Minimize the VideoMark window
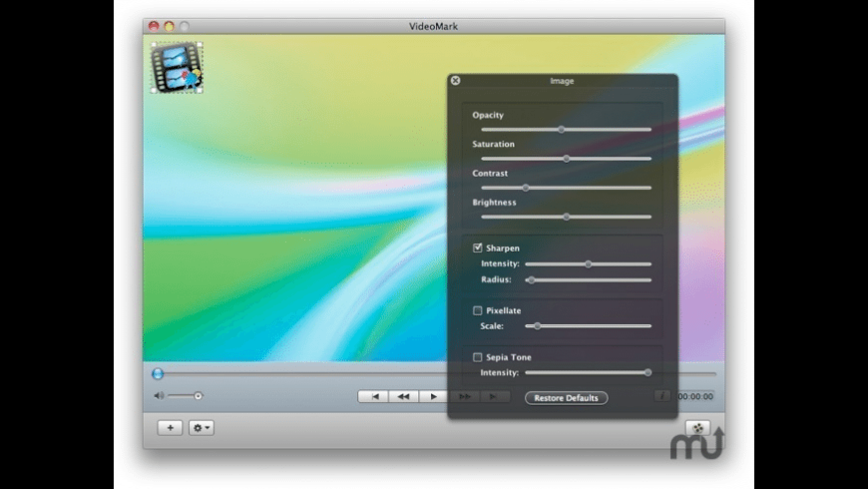 click(x=170, y=26)
